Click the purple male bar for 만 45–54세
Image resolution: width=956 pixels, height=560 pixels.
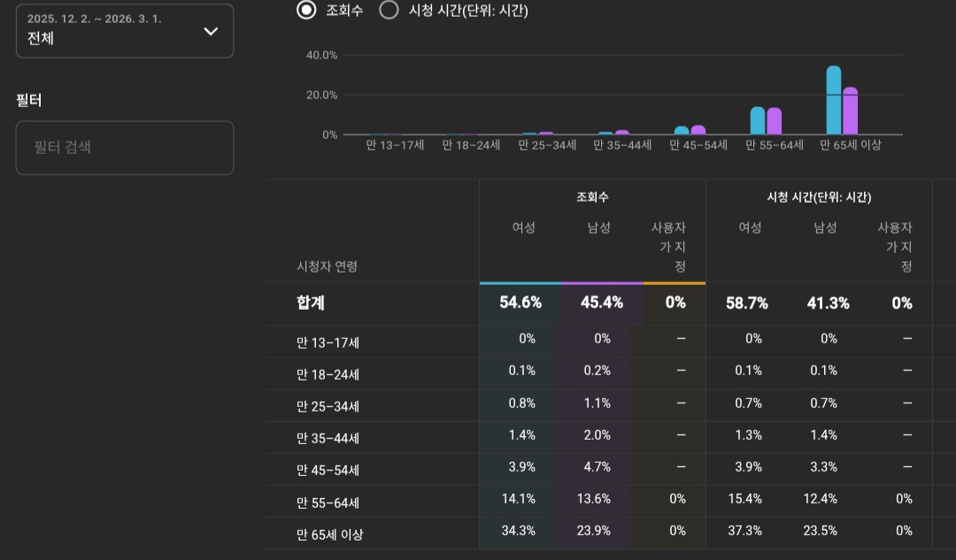(698, 130)
